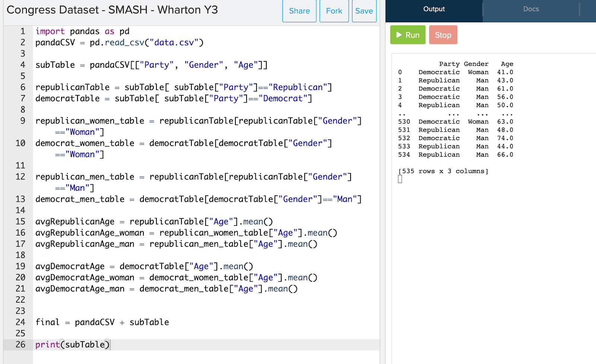Click line number 26 in the gutter
Screen dimensions: 596x364
coord(20,345)
